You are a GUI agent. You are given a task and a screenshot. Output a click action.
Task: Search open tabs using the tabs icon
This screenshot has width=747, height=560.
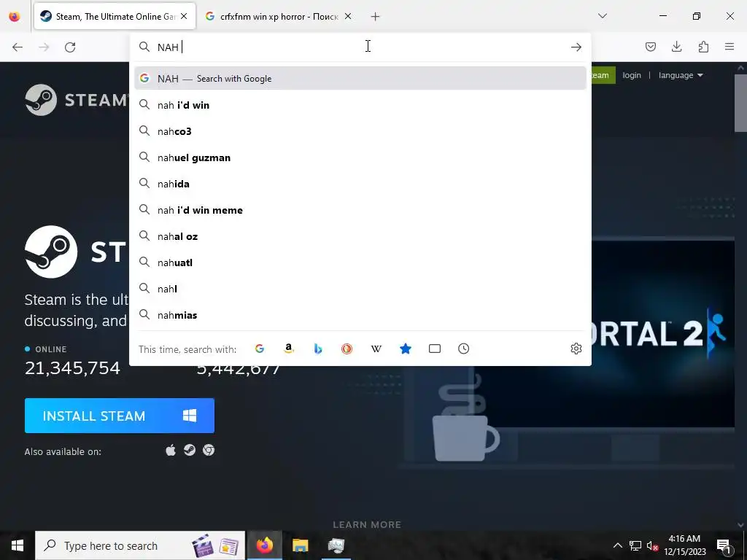pyautogui.click(x=435, y=349)
